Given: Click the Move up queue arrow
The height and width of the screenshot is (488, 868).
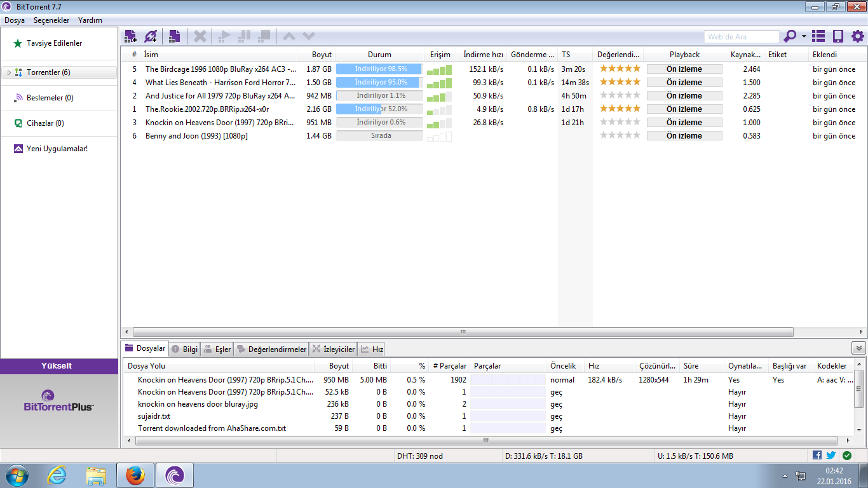Looking at the screenshot, I should 289,36.
